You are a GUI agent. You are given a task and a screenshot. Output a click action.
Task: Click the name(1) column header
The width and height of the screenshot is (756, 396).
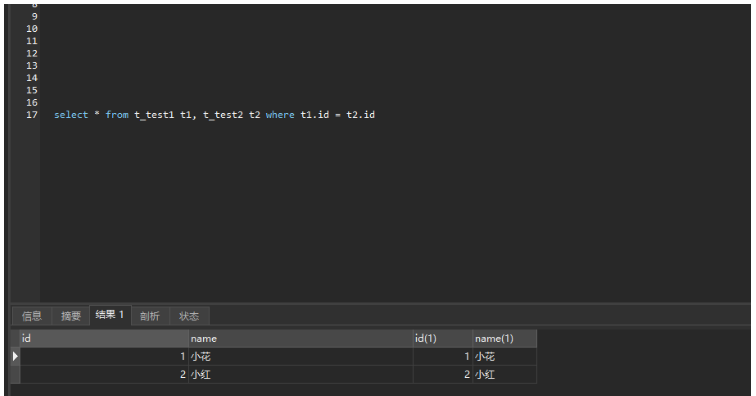click(504, 339)
